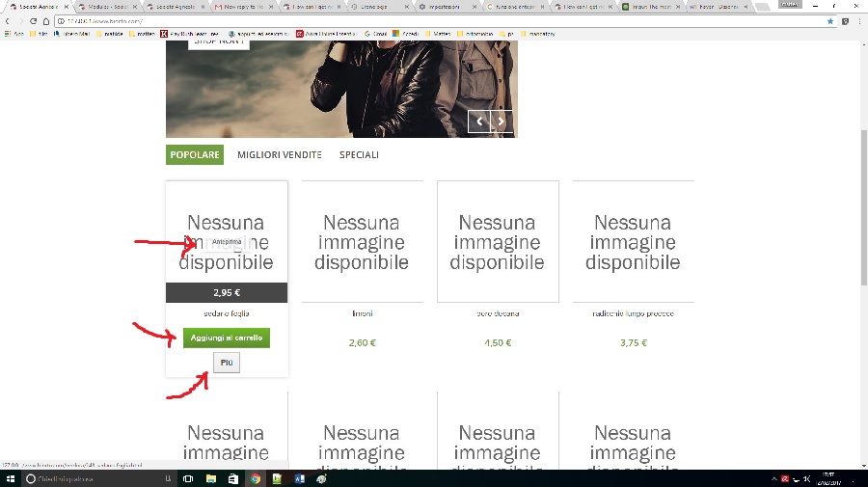Open File Explorer from the taskbar
This screenshot has width=868, height=487.
(211, 478)
